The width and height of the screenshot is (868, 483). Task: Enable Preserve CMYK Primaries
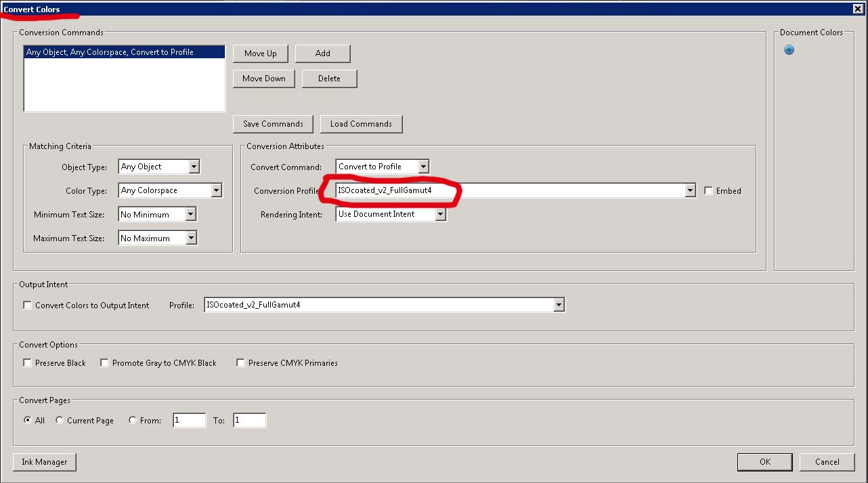240,363
